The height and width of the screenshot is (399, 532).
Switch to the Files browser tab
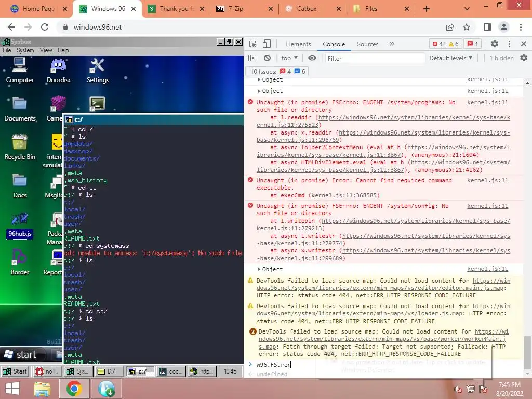[x=381, y=9]
